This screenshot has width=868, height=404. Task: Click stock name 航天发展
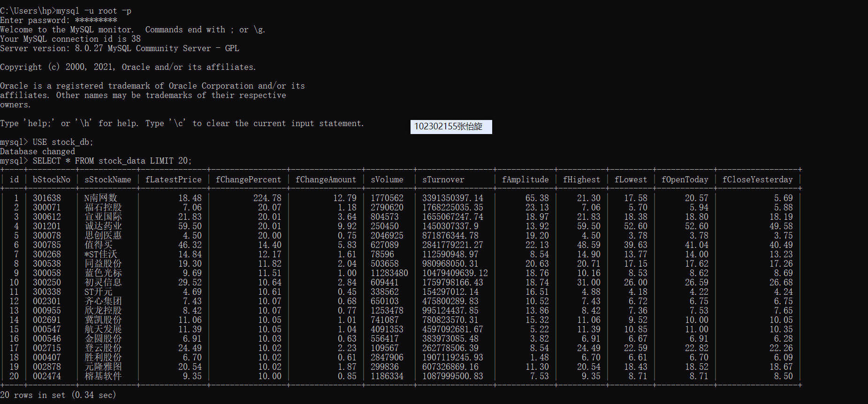103,329
